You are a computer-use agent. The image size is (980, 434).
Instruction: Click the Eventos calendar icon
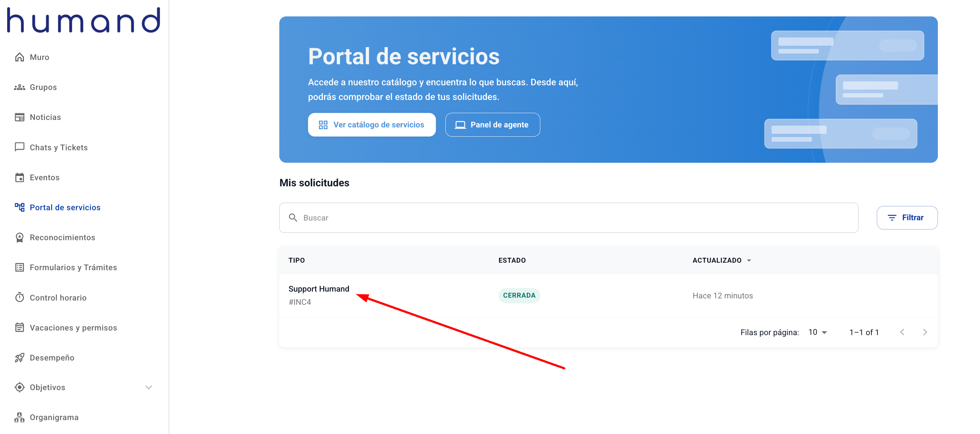19,177
